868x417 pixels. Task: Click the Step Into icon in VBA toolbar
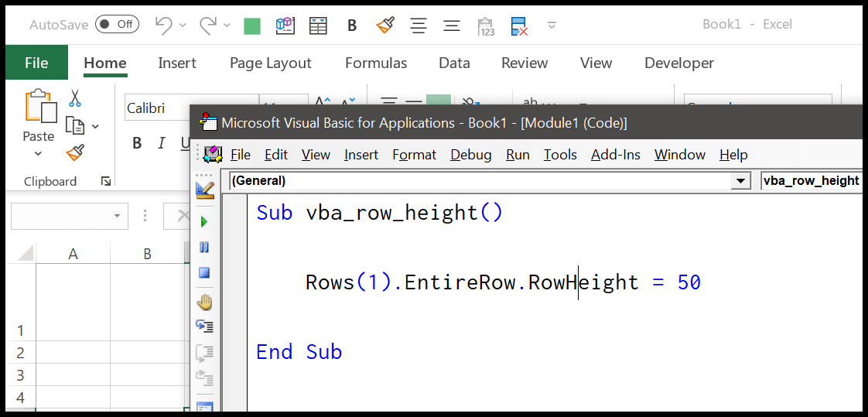204,326
